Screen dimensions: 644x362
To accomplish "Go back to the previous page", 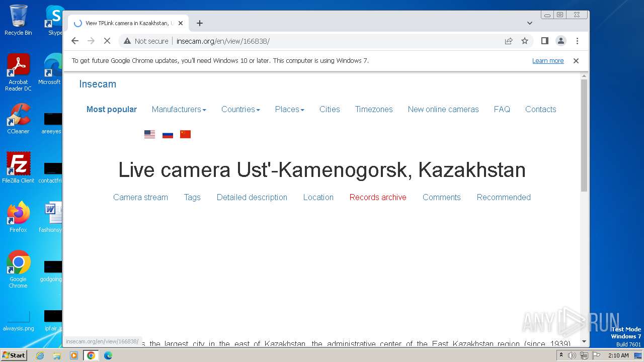I will (x=75, y=41).
